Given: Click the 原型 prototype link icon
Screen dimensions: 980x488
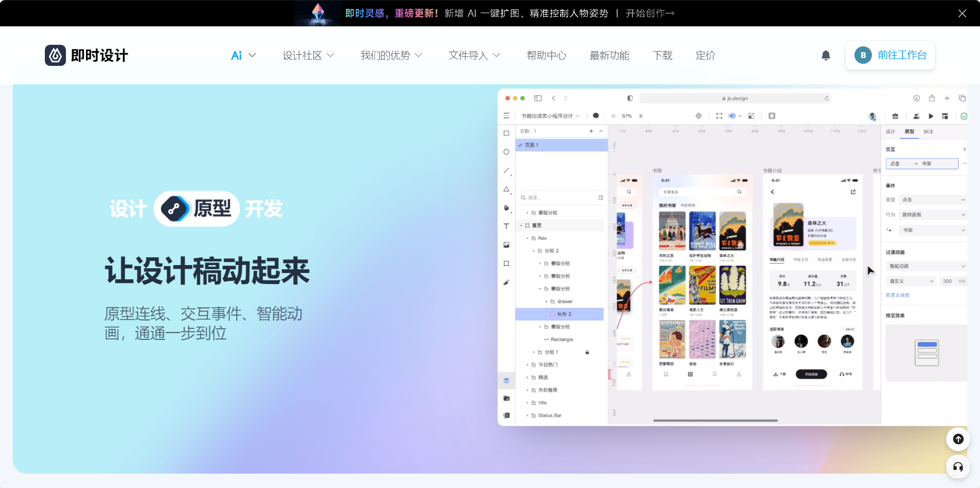Looking at the screenshot, I should tap(175, 209).
